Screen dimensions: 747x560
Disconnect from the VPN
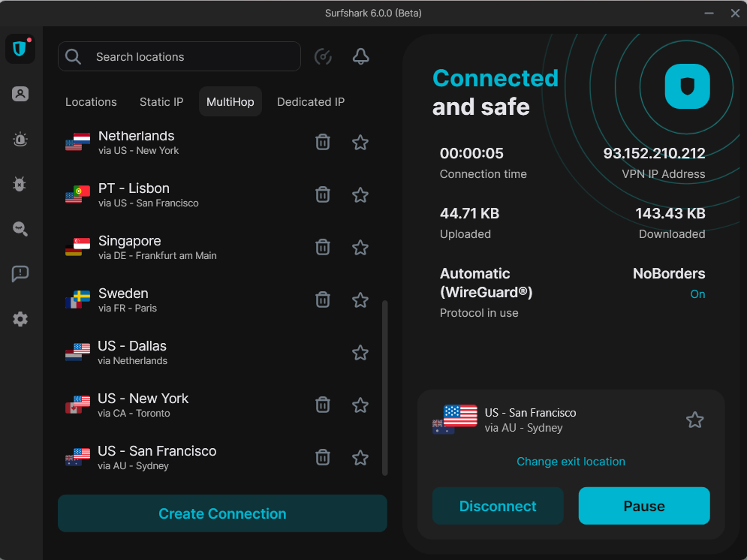coord(498,506)
